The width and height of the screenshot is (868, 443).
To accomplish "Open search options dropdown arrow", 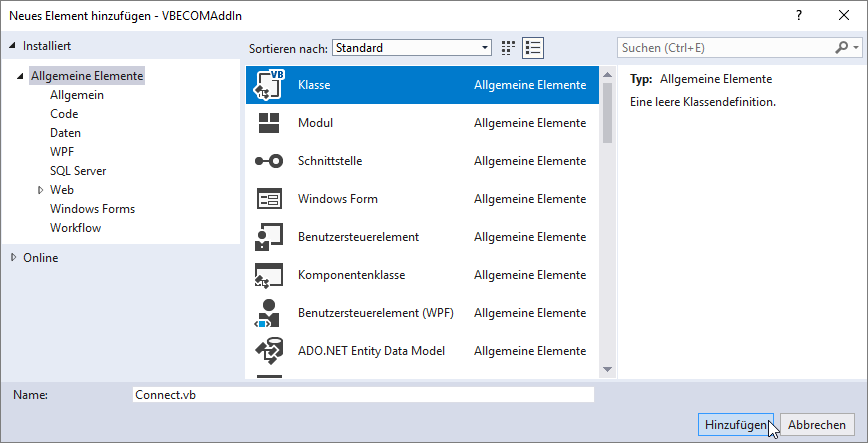I will click(x=856, y=48).
